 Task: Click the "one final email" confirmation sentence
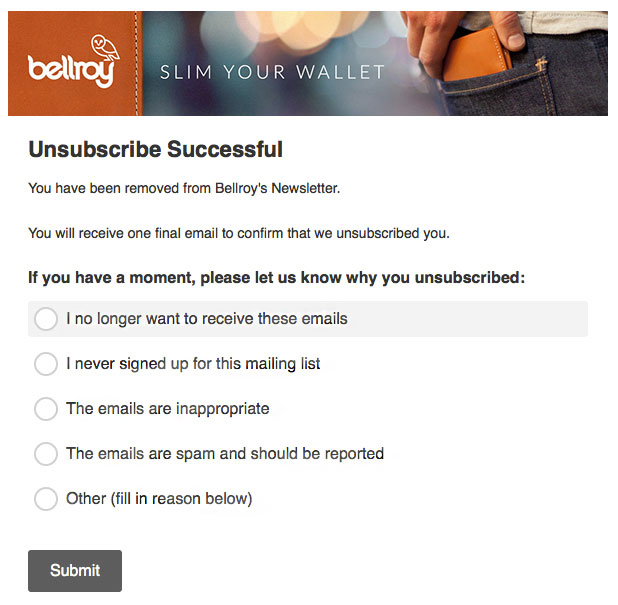[239, 234]
